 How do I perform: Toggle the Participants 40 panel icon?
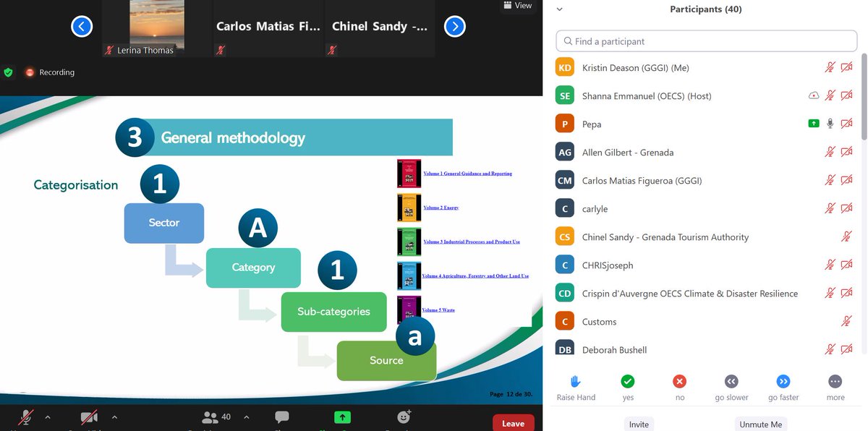coord(210,417)
